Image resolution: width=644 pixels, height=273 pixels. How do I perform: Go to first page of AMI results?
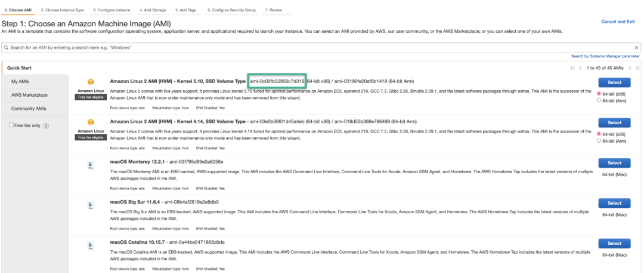(572, 68)
